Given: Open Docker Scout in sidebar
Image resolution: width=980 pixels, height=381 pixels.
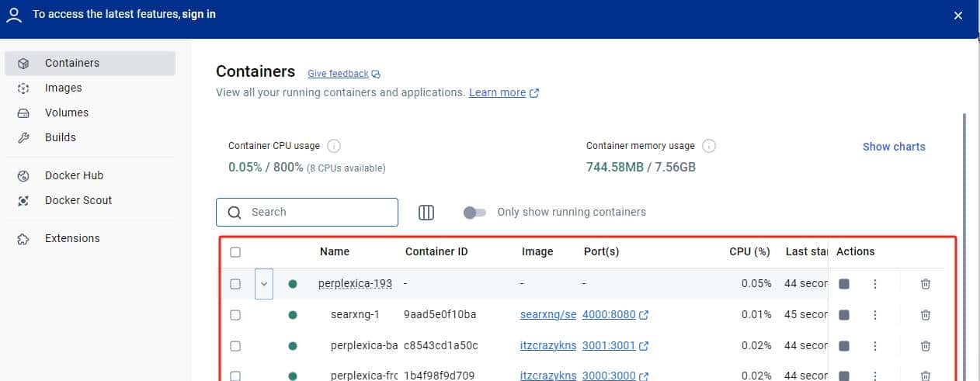Looking at the screenshot, I should tap(90, 200).
